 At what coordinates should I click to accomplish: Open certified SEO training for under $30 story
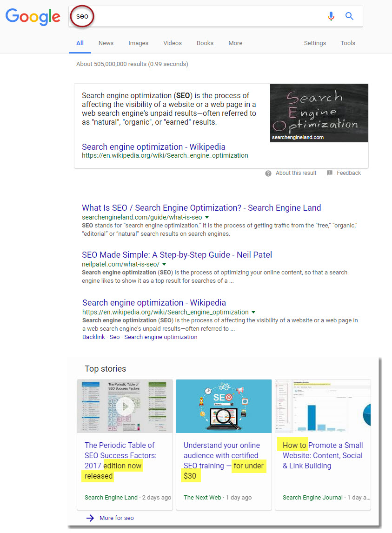coord(224,460)
